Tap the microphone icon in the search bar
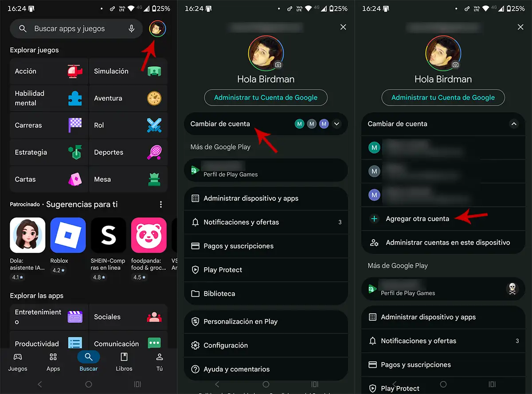The height and width of the screenshot is (394, 532). tap(131, 28)
